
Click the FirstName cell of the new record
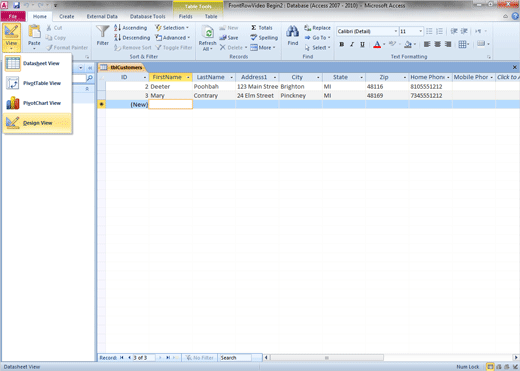pyautogui.click(x=170, y=105)
